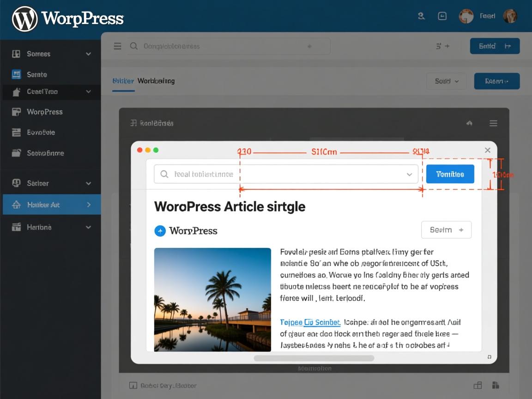Viewport: 532px width, 399px height.
Task: Click the magnifier icon in modal search
Action: pos(164,174)
